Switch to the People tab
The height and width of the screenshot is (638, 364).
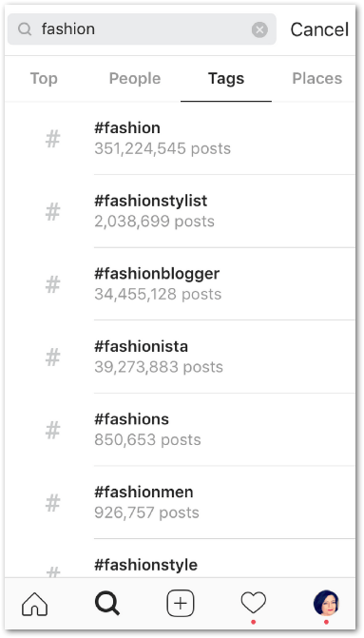[x=135, y=79]
